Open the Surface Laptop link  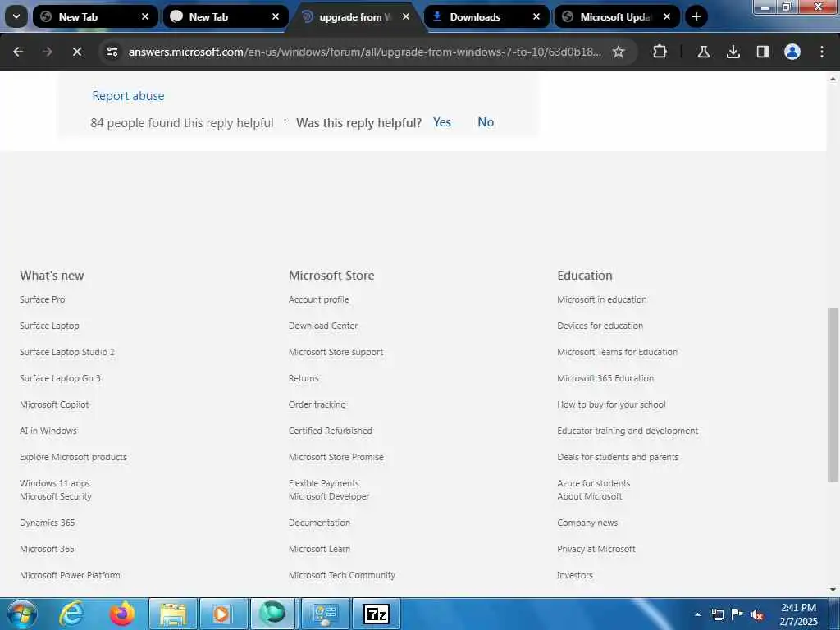49,326
